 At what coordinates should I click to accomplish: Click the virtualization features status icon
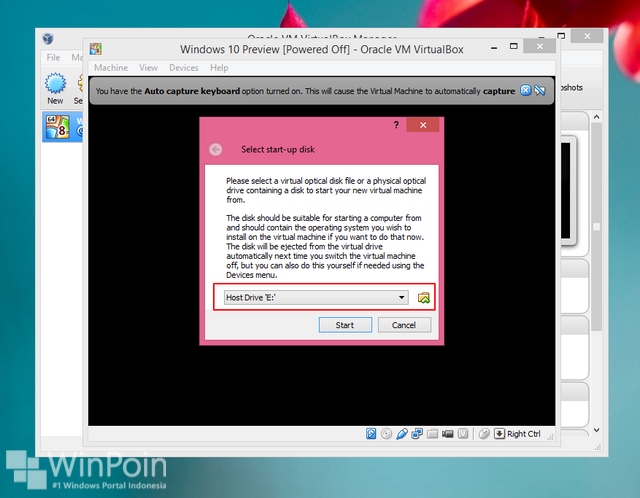coord(463,434)
